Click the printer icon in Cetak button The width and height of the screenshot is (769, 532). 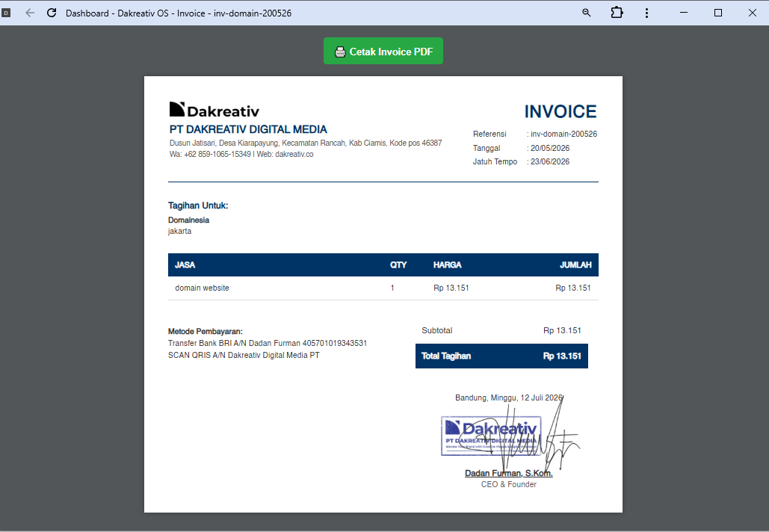(340, 52)
